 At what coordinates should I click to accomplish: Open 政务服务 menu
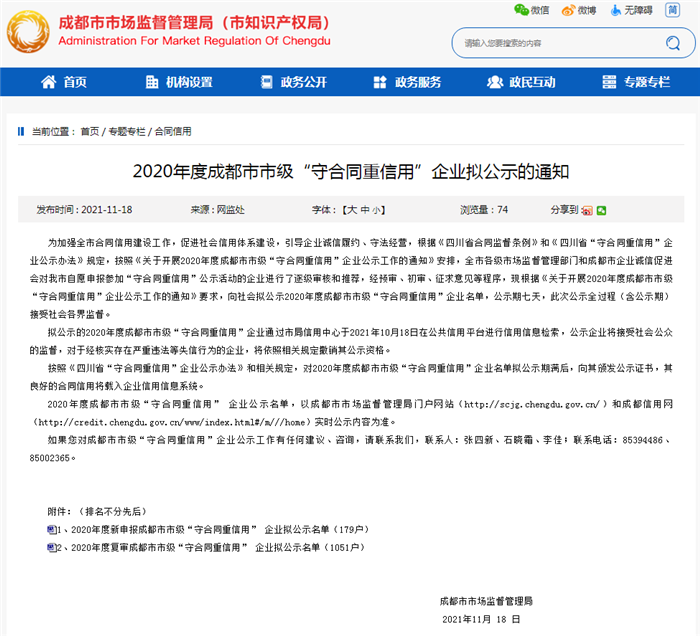408,82
